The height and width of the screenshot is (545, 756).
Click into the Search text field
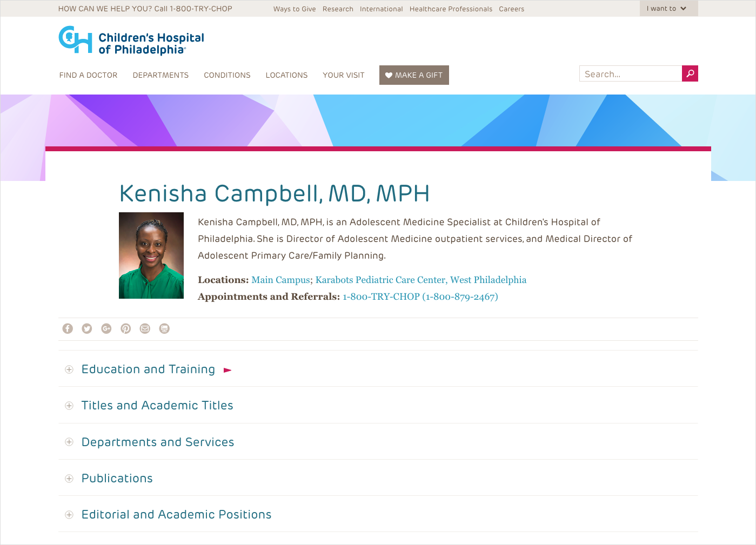630,74
